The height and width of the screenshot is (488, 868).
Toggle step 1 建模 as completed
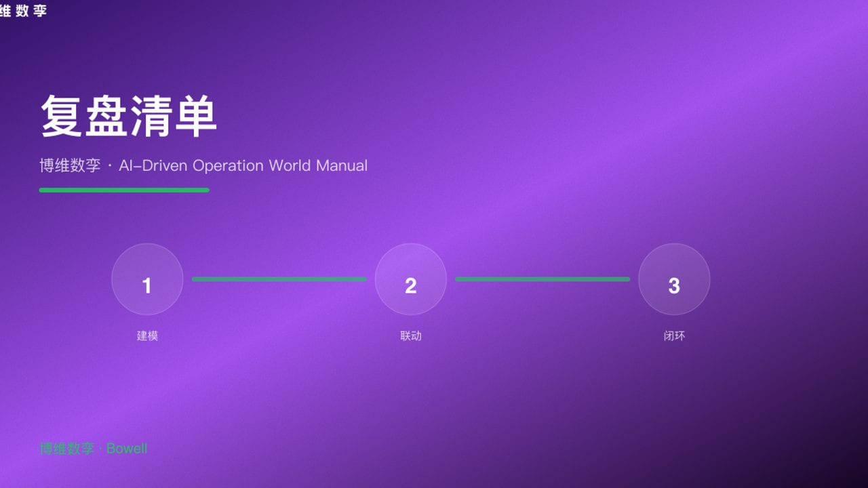point(147,279)
